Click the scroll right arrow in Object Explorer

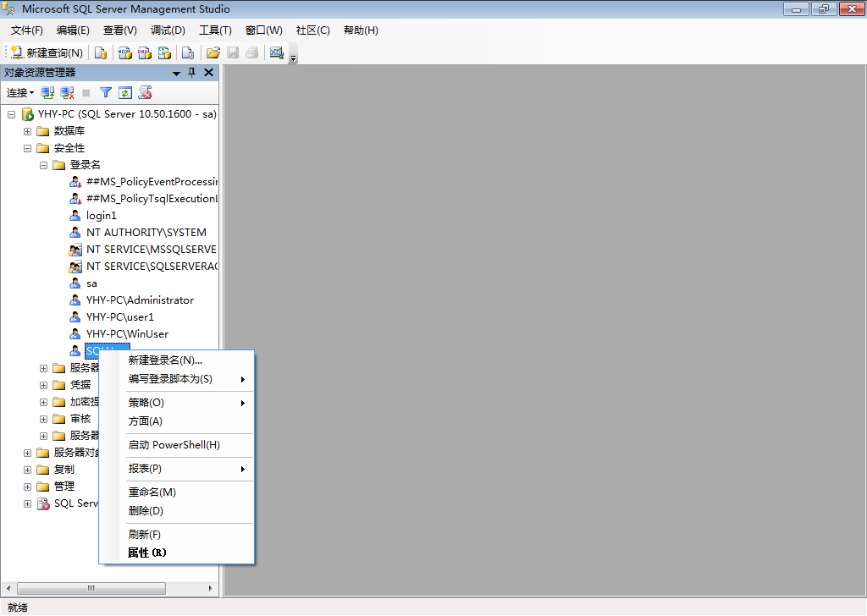click(210, 588)
